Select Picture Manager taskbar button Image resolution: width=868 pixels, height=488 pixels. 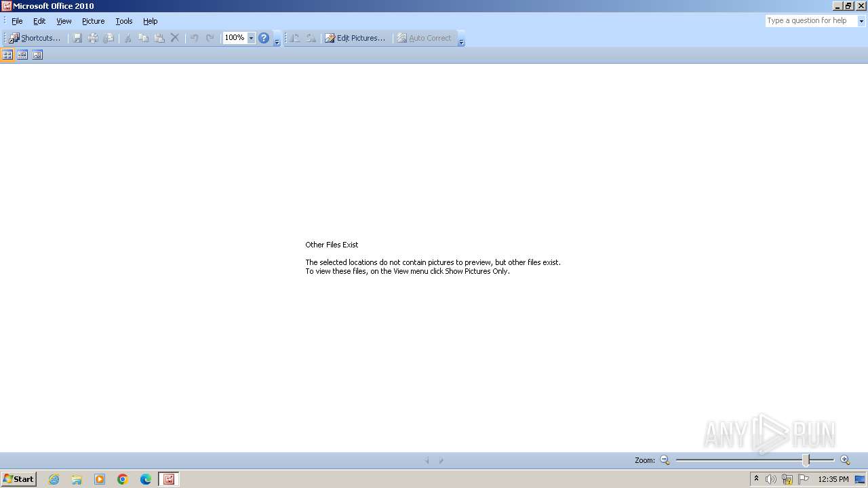[169, 479]
